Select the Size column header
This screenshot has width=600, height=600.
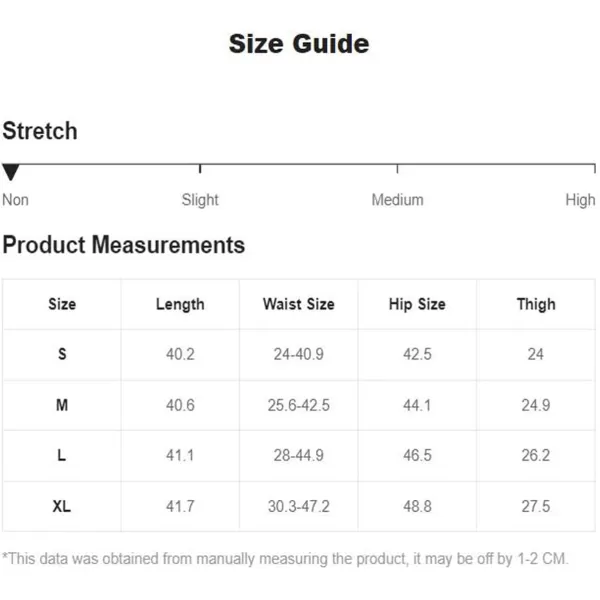62,304
